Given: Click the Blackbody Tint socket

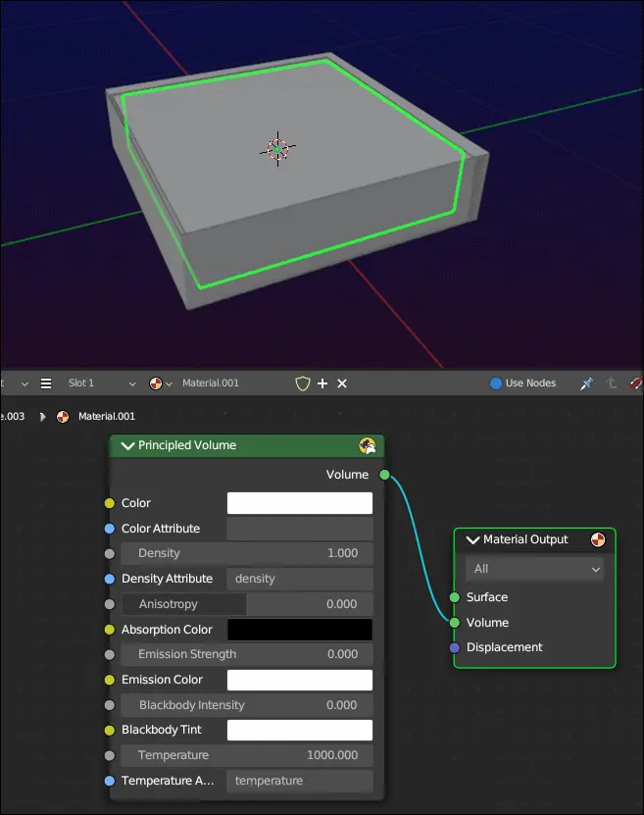Looking at the screenshot, I should point(109,730).
